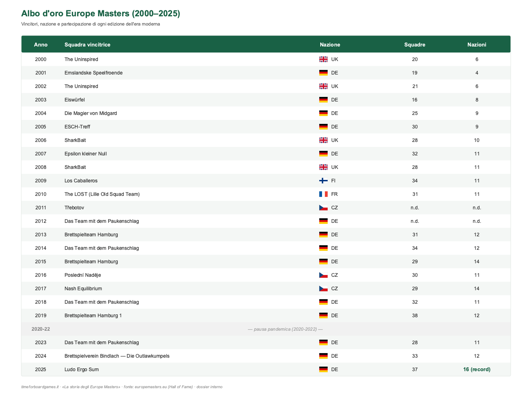The height and width of the screenshot is (396, 532).
Task: Click the UK flag in the 2006 row
Action: tap(323, 140)
